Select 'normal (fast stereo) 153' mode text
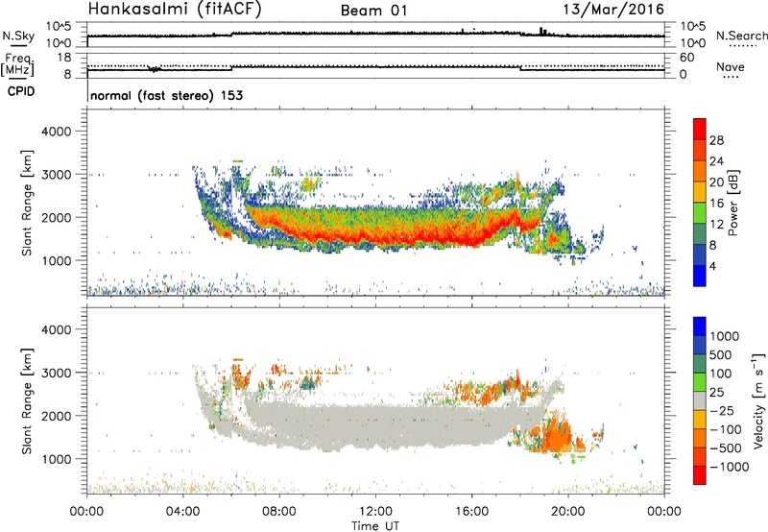 (x=166, y=95)
